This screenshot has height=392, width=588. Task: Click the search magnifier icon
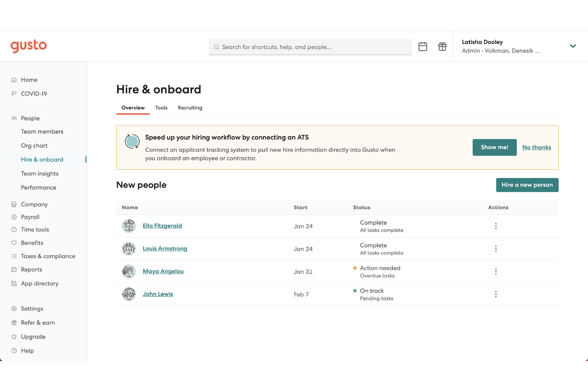(x=217, y=47)
